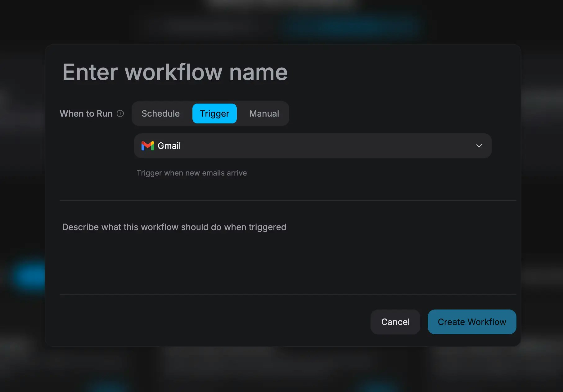This screenshot has height=392, width=563.
Task: Click the Create Workflow button
Action: [x=471, y=322]
